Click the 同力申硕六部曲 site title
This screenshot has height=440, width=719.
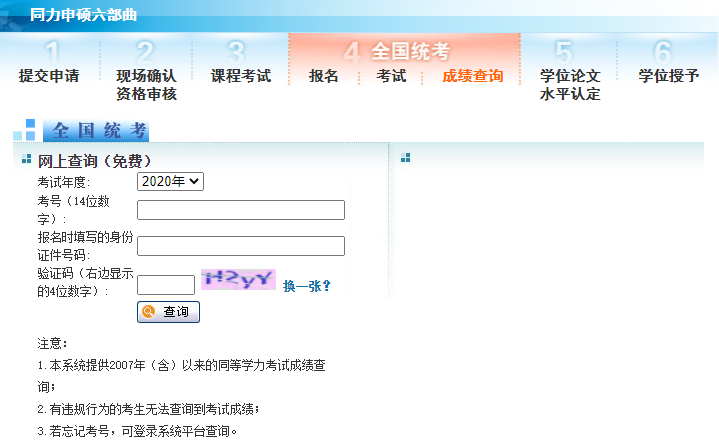[83, 15]
